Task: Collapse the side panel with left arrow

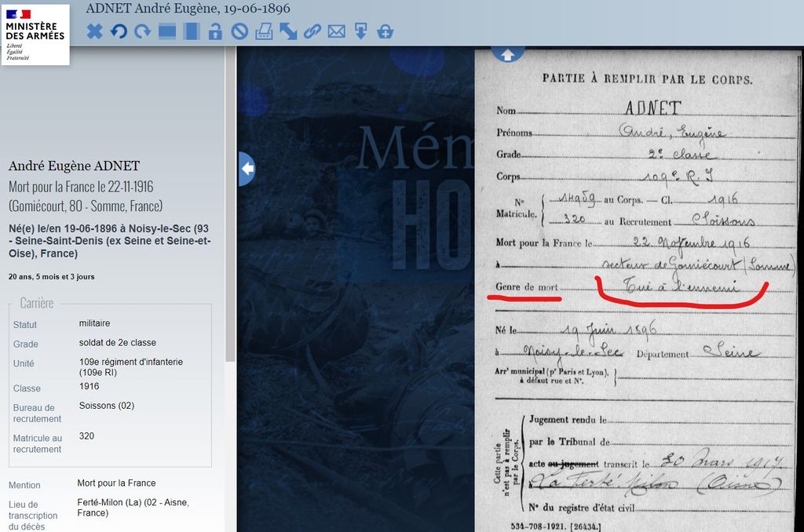Action: click(x=247, y=169)
